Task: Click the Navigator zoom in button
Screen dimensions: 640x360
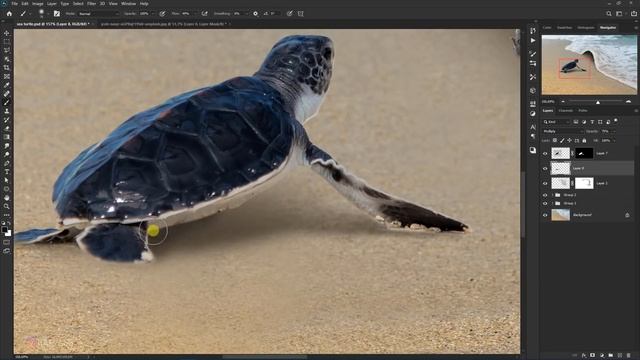Action: click(628, 102)
